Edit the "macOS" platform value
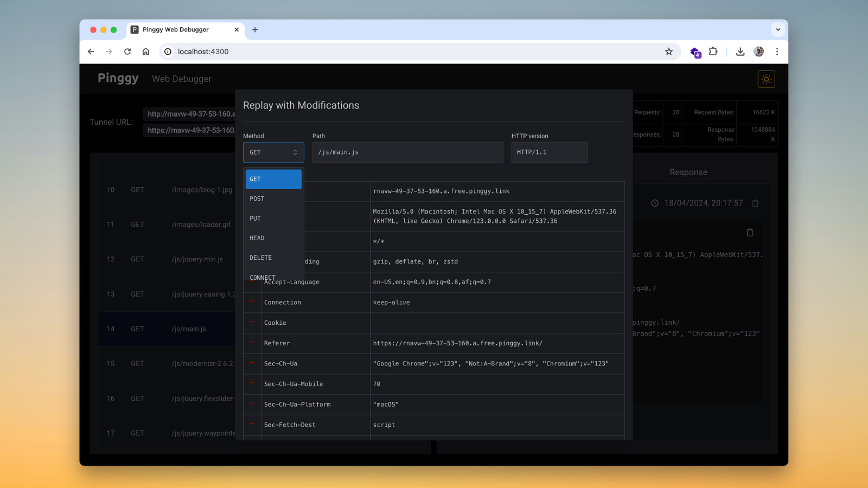 click(x=497, y=404)
